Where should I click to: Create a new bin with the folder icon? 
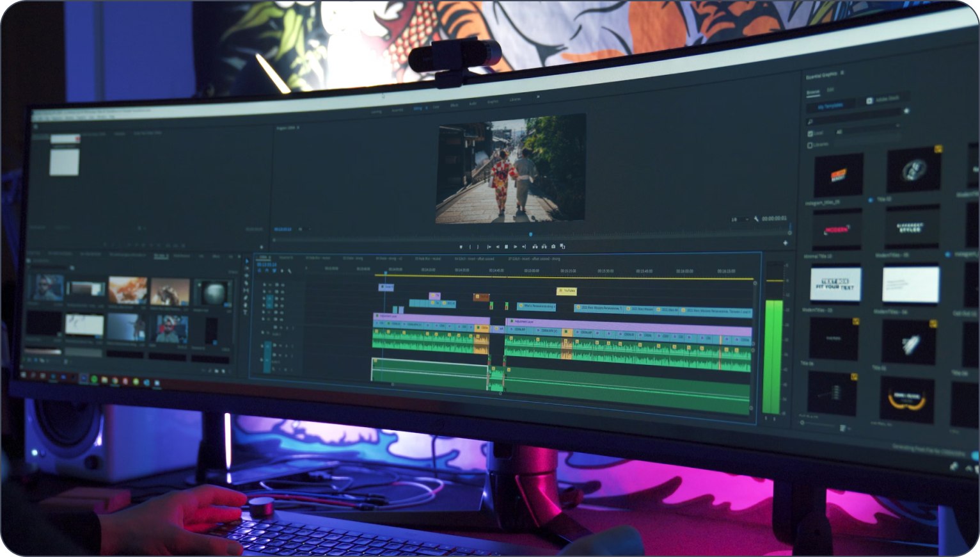pyautogui.click(x=216, y=371)
